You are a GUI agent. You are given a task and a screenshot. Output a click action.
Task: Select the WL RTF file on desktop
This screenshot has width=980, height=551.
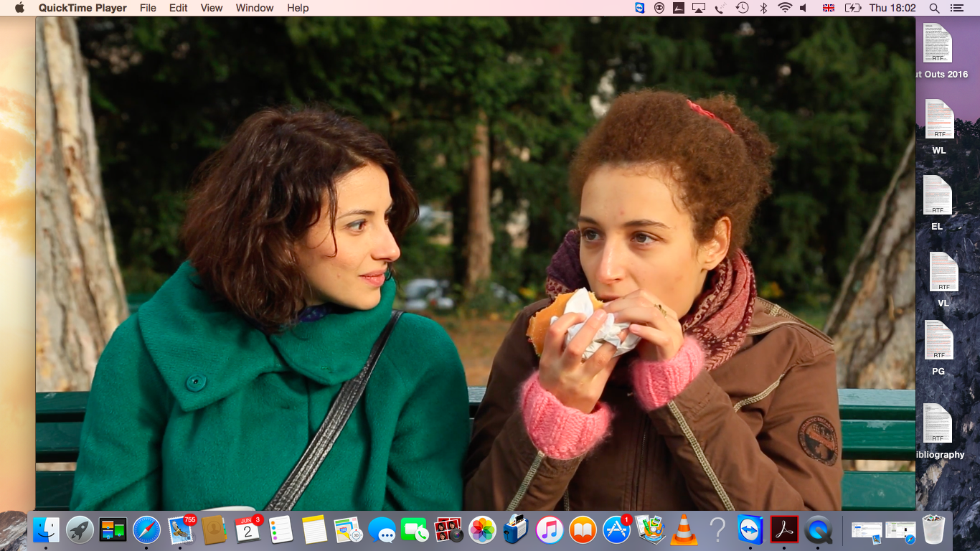coord(938,120)
